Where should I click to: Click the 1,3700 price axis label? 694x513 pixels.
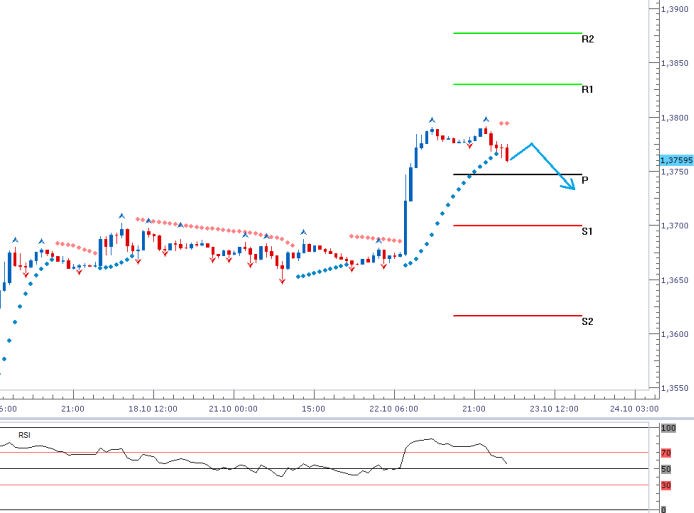pos(675,226)
